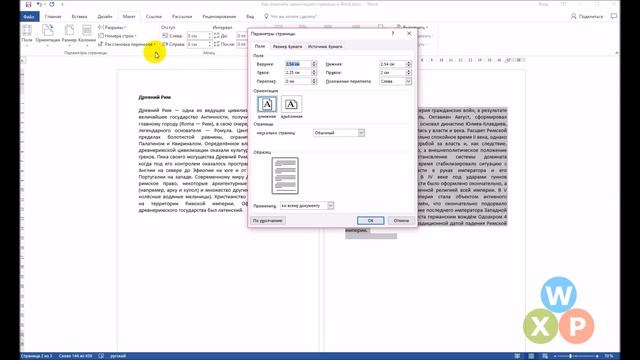Click the Save icon in quick access toolbar
Viewport: 640px width, 360px height.
point(28,4)
